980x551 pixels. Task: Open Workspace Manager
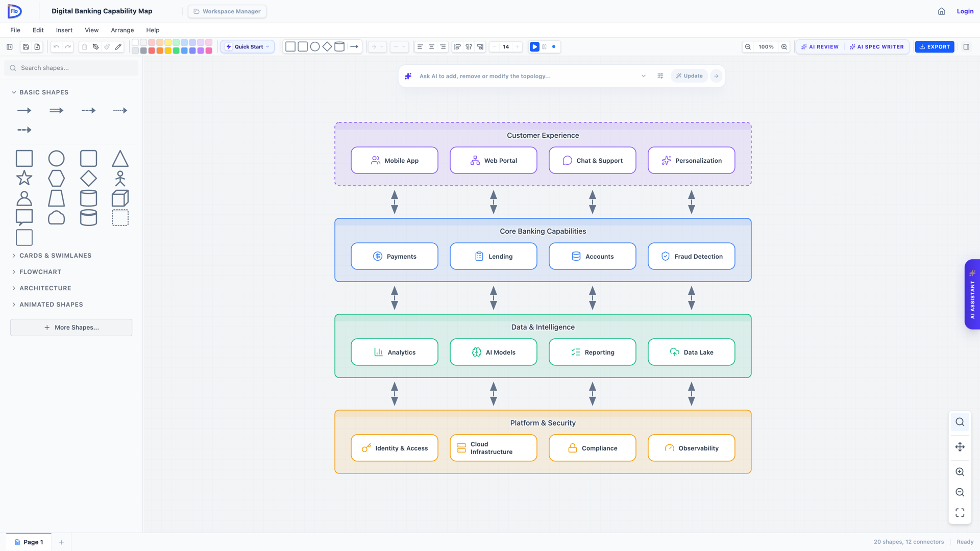227,11
